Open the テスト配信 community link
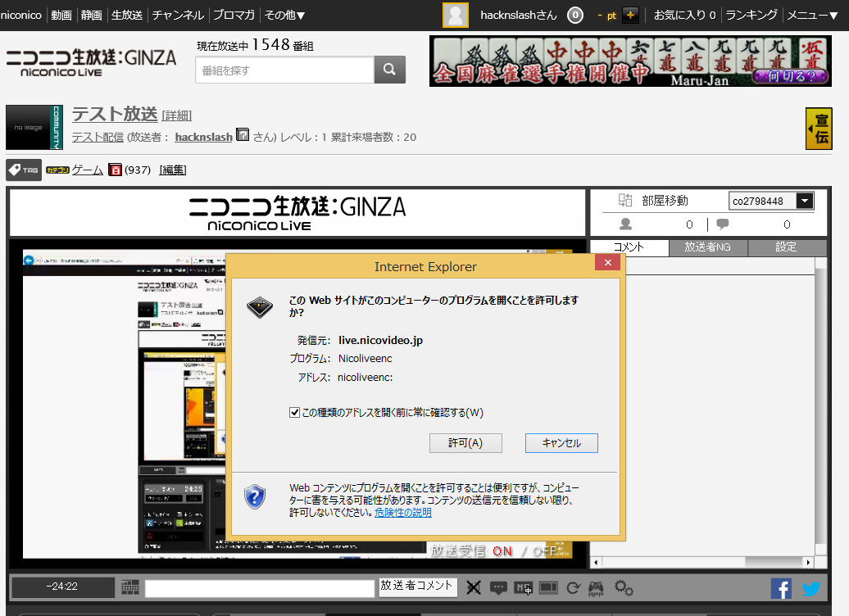 (98, 137)
